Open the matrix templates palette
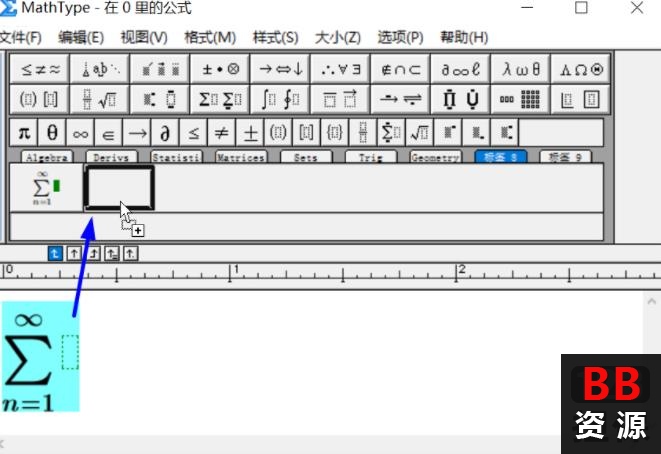Image resolution: width=661 pixels, height=454 pixels. click(521, 99)
